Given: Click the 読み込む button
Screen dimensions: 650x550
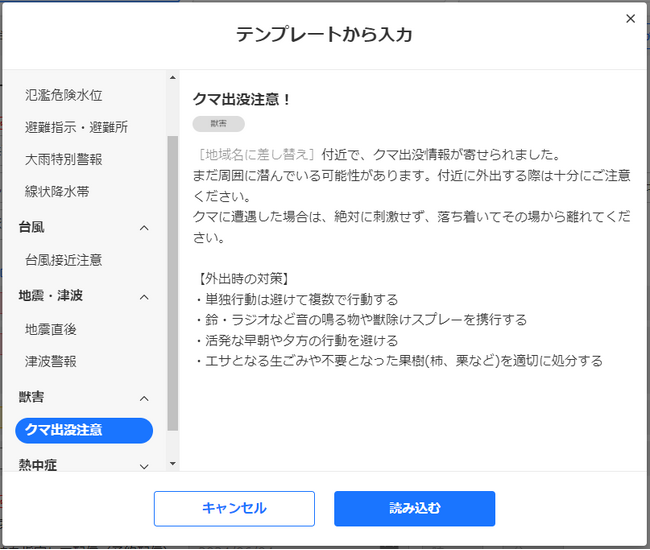Looking at the screenshot, I should click(415, 509).
